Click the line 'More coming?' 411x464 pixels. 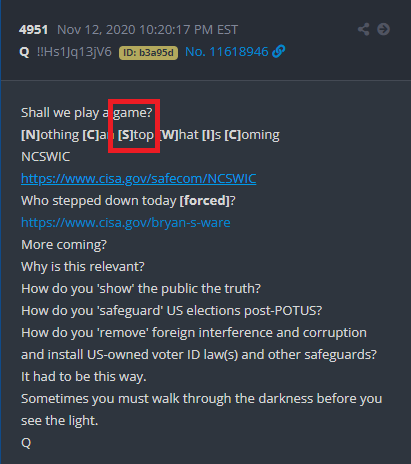pos(64,245)
